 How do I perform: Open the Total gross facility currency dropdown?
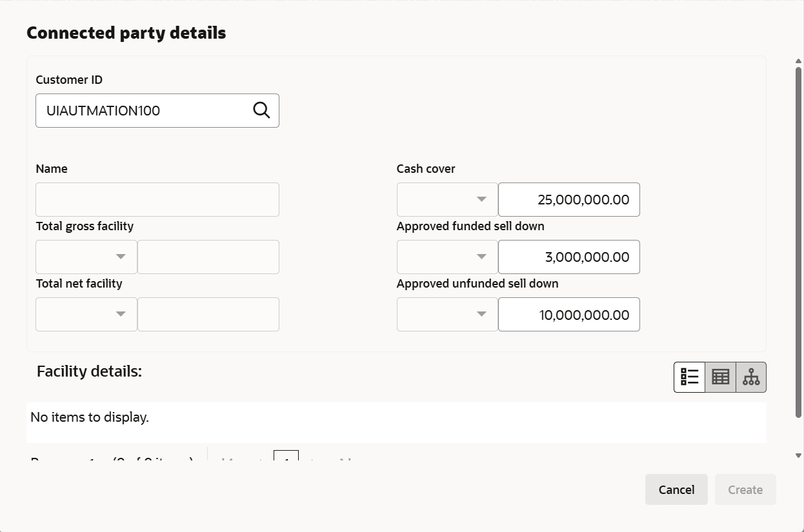(x=86, y=257)
